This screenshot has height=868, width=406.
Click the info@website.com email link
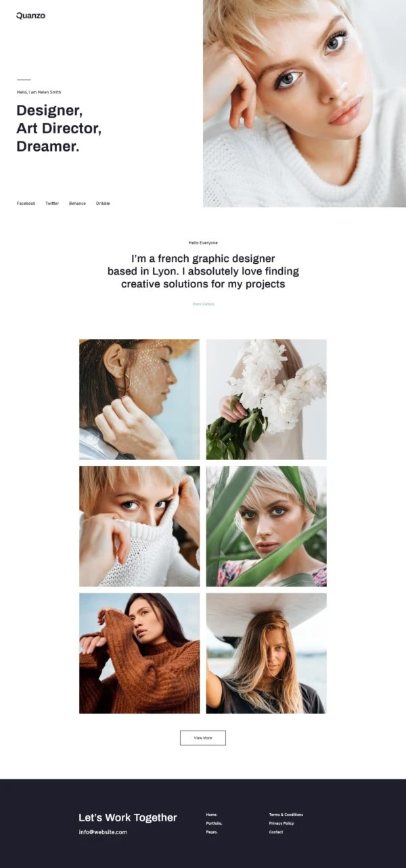pos(103,832)
